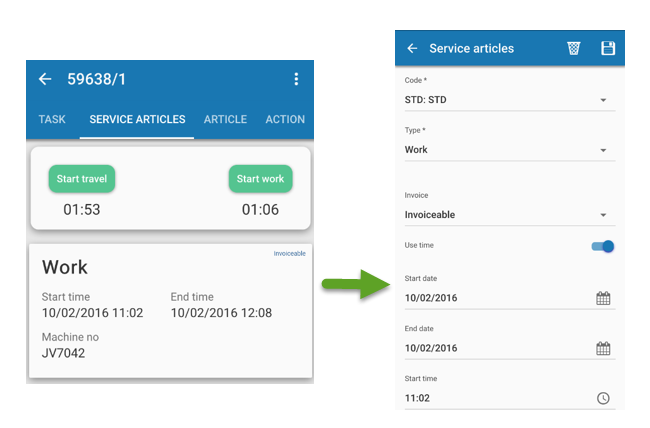The image size is (650, 428).
Task: Click the end time 10/02/2016 12:08
Action: click(221, 313)
